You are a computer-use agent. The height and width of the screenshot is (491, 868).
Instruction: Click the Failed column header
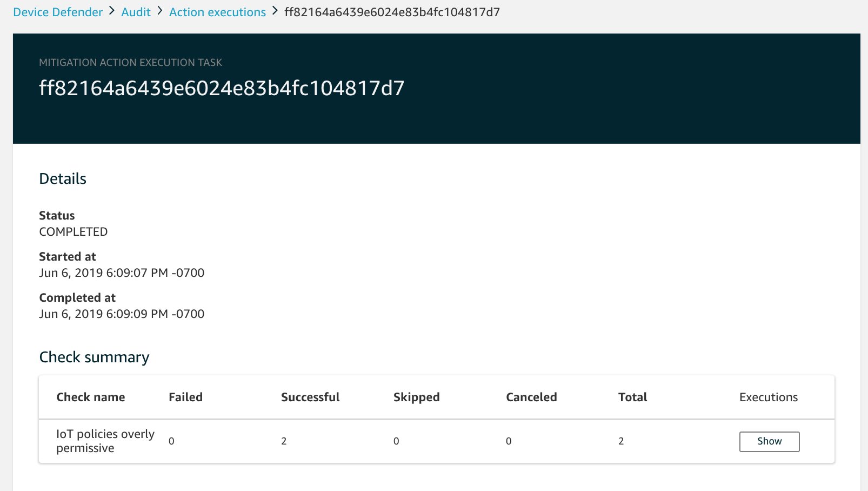(x=185, y=397)
